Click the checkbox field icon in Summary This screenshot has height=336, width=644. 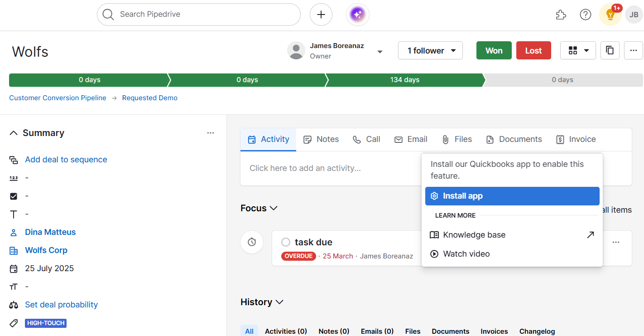pyautogui.click(x=14, y=196)
